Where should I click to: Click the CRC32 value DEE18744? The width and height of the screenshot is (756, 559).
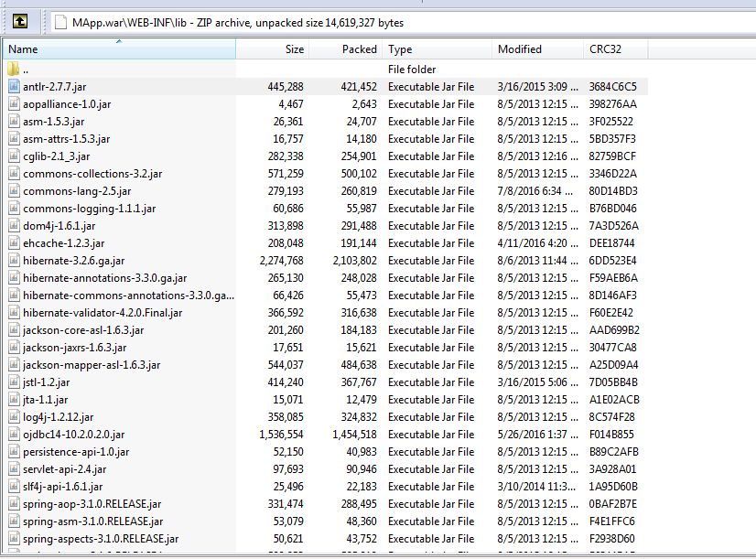[x=611, y=242]
